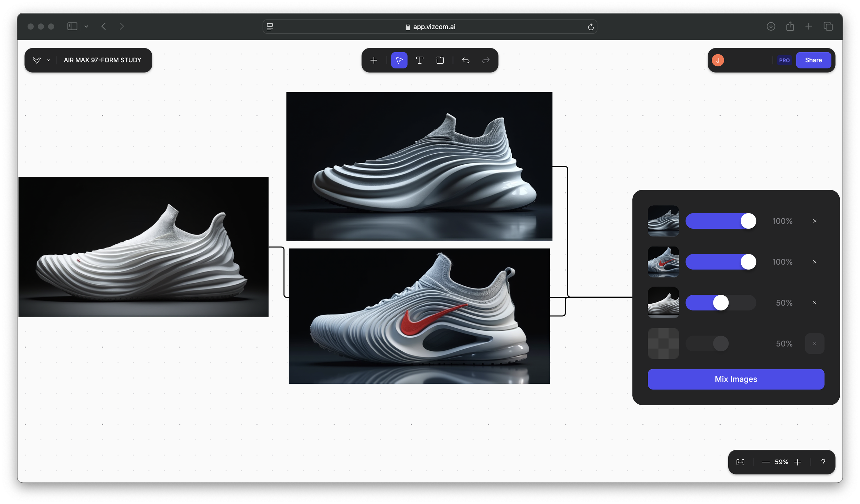
Task: Click the app.vizcom.ai address bar
Action: tap(430, 26)
